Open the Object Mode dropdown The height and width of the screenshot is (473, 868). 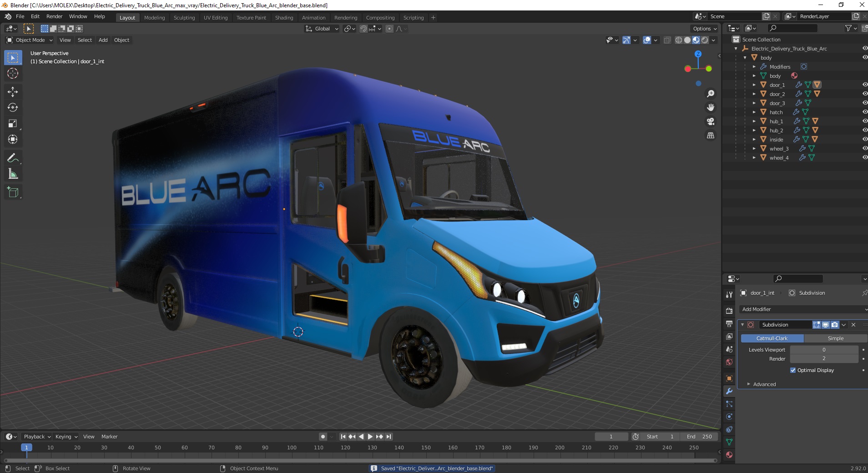tap(30, 40)
